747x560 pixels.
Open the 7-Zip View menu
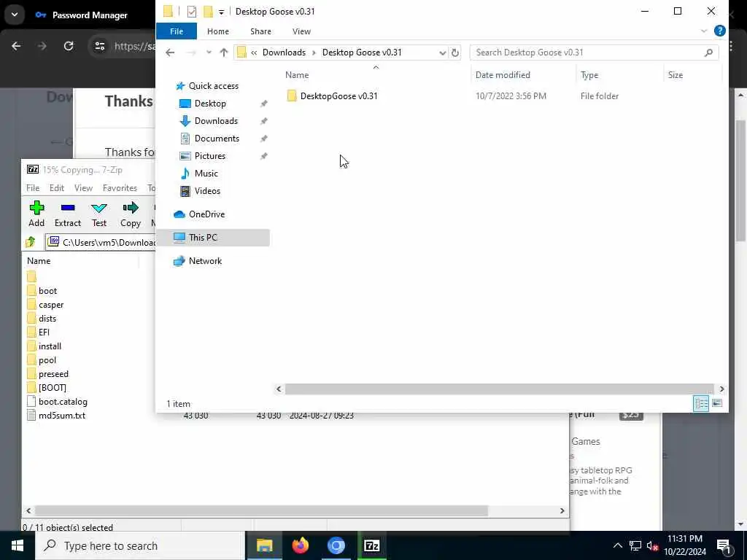(x=83, y=187)
